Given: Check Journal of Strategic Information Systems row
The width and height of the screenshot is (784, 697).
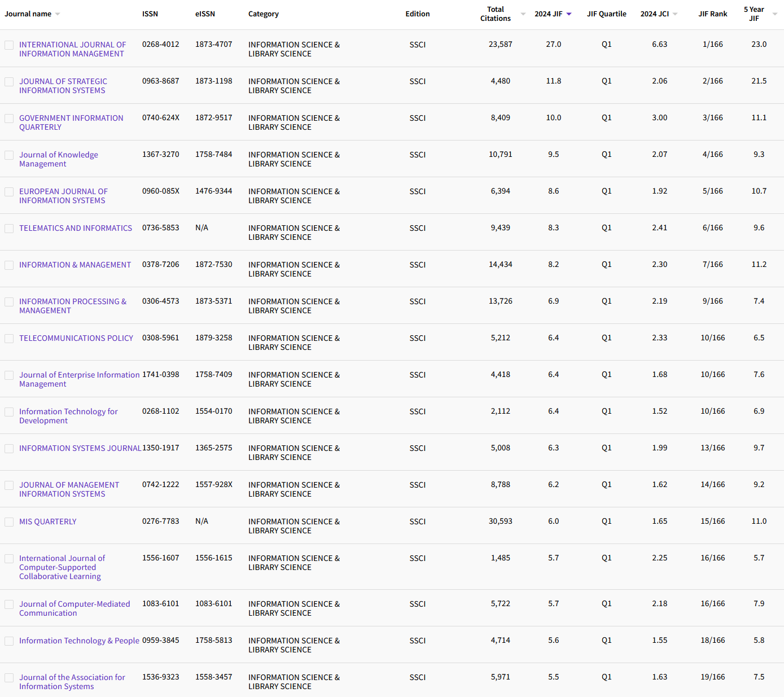Looking at the screenshot, I should point(9,82).
